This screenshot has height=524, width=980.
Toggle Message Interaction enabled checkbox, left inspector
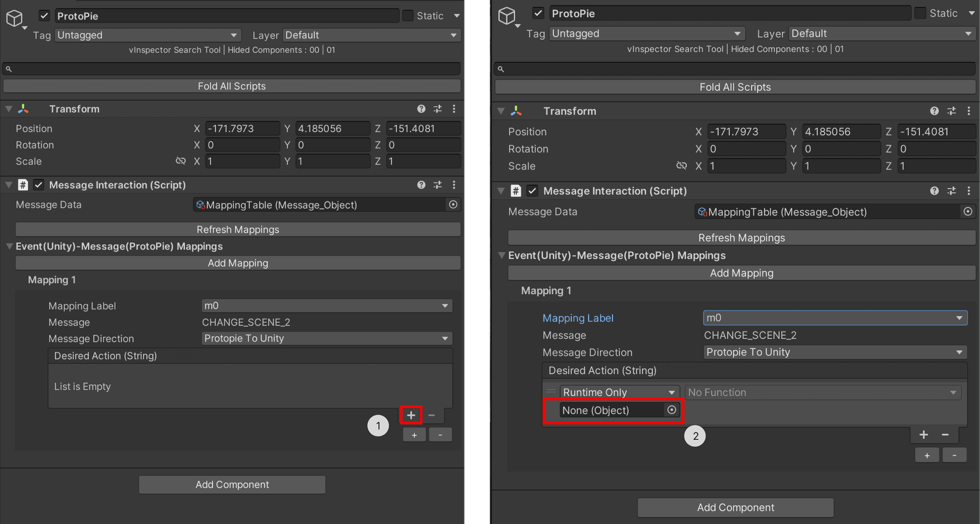(39, 185)
